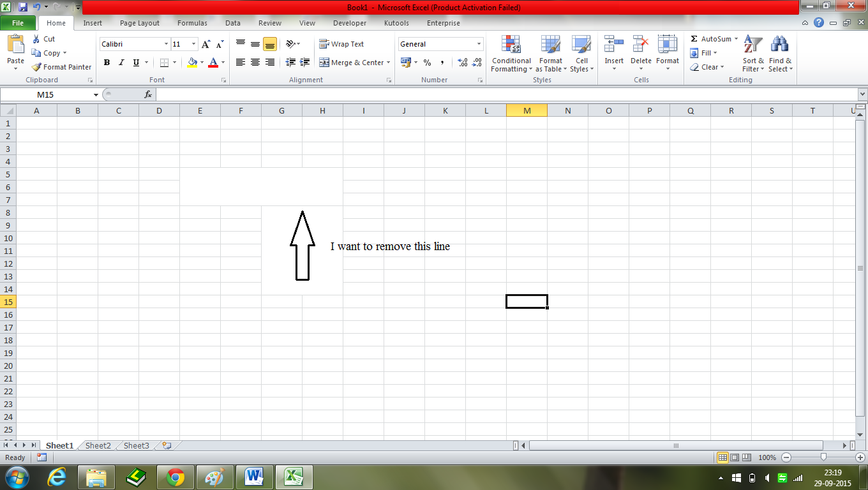Center text horizontally in cell
The width and height of the screenshot is (868, 490).
click(x=255, y=63)
